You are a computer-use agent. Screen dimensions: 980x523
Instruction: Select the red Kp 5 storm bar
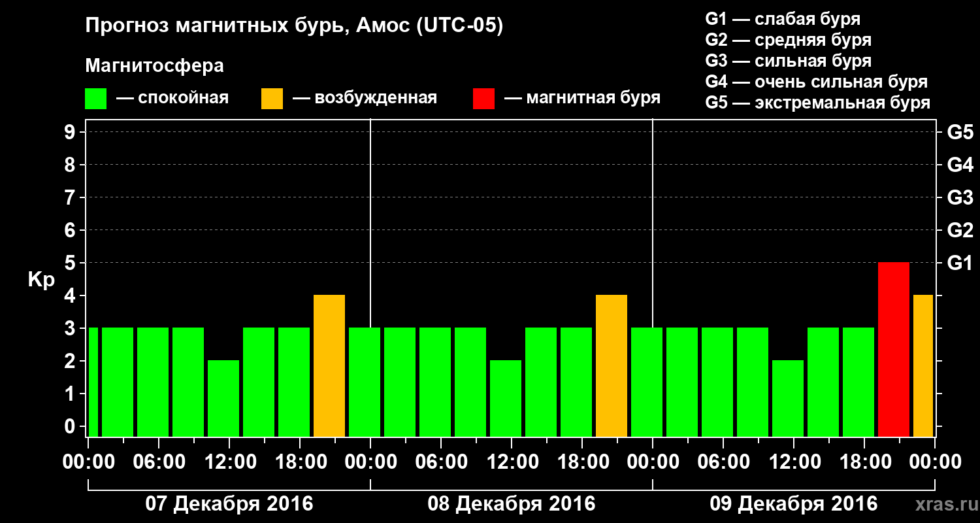pos(894,349)
